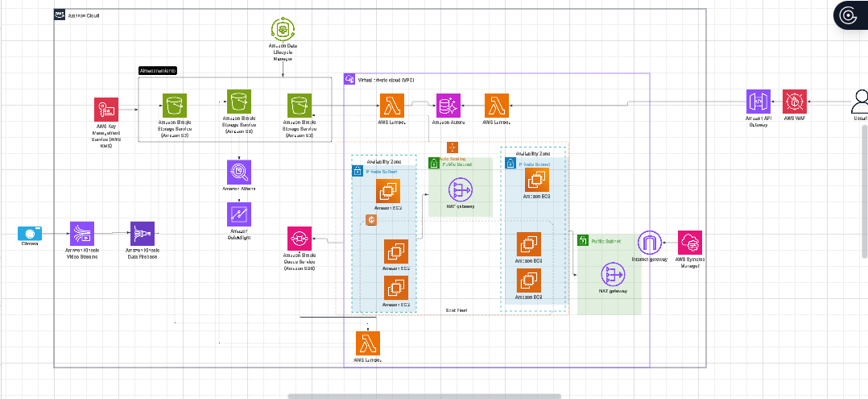
Task: Click the Camera icon
Action: point(29,233)
